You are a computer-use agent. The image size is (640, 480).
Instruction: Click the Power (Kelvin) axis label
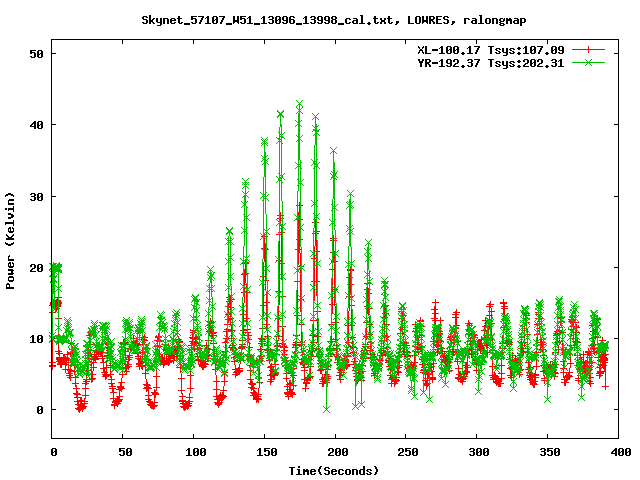(x=10, y=241)
